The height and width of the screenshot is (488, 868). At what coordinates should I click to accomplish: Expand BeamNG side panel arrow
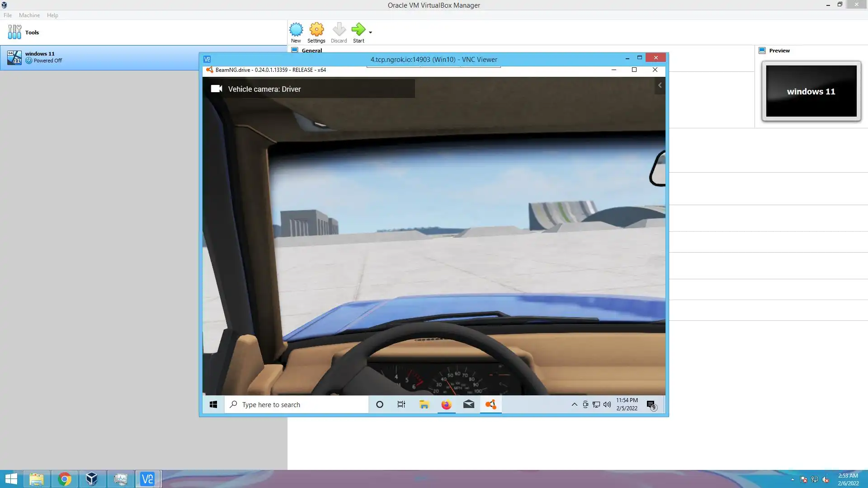tap(660, 85)
